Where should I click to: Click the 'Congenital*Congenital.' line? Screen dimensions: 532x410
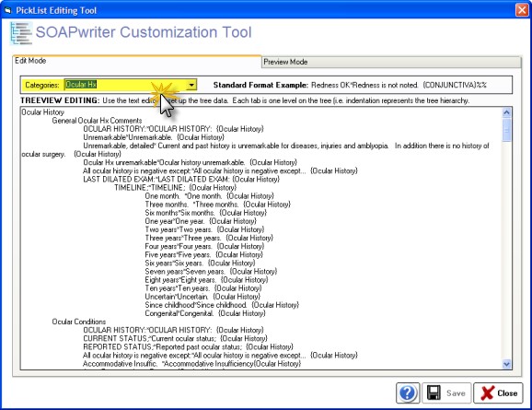point(205,313)
